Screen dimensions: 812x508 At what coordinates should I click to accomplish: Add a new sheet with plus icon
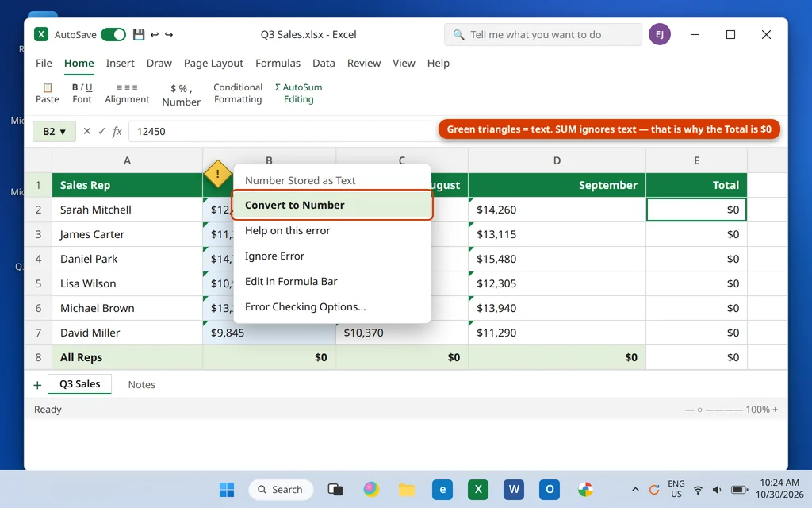[37, 385]
